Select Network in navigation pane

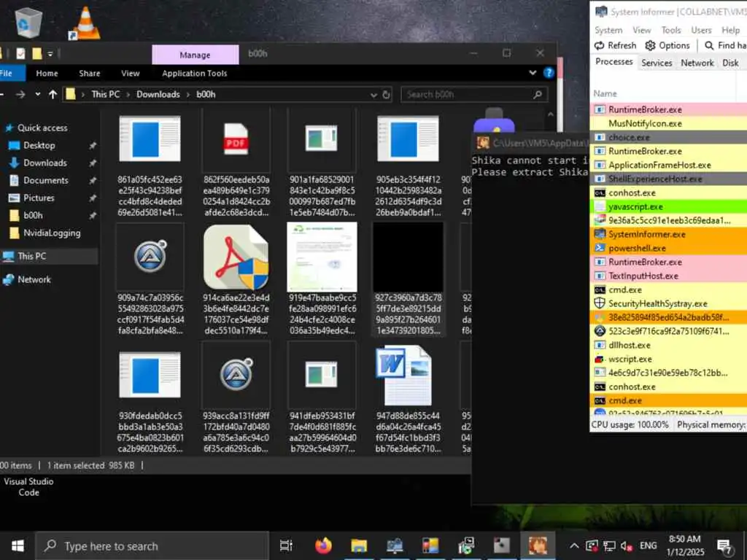pos(34,279)
